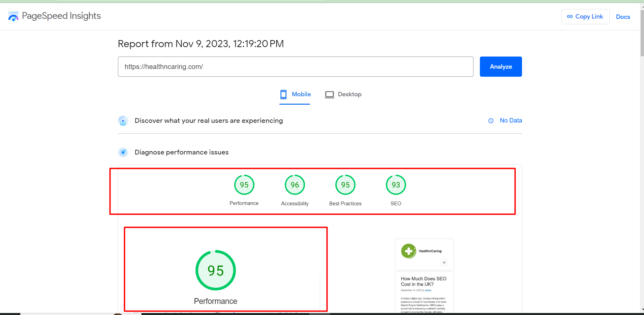
Task: Jump to the Accessibility score gauge
Action: [295, 185]
